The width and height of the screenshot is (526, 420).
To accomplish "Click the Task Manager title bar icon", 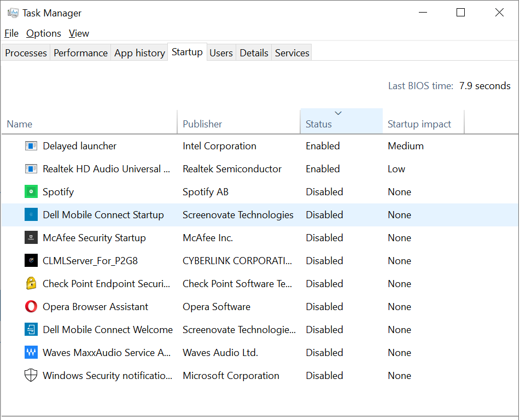I will [x=13, y=13].
